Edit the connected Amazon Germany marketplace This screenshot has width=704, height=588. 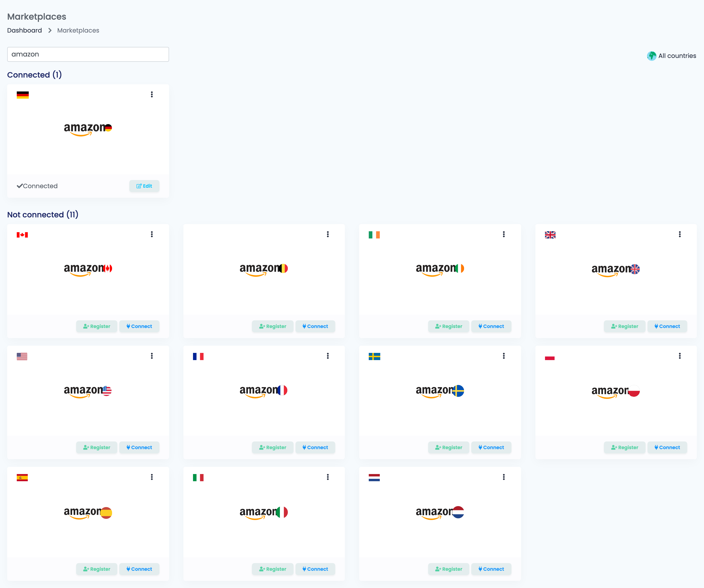coord(144,186)
